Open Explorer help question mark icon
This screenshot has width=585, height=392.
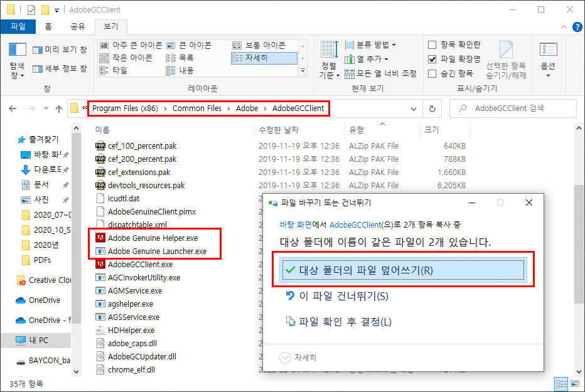point(577,27)
